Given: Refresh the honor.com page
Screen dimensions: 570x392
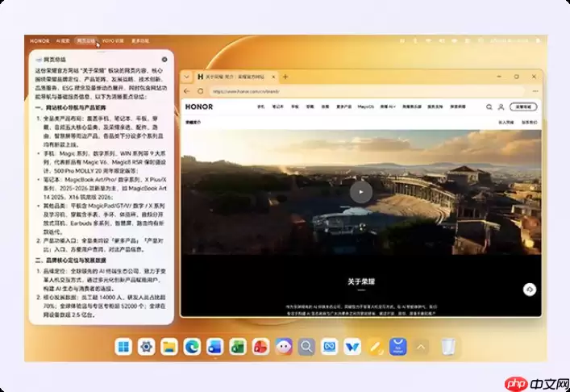Looking at the screenshot, I should click(x=200, y=91).
